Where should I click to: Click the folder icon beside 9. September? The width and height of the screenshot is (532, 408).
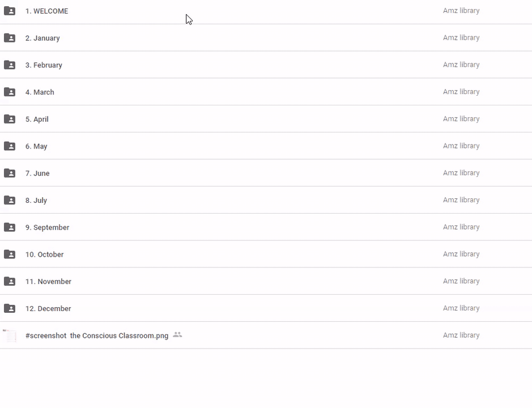[10, 227]
